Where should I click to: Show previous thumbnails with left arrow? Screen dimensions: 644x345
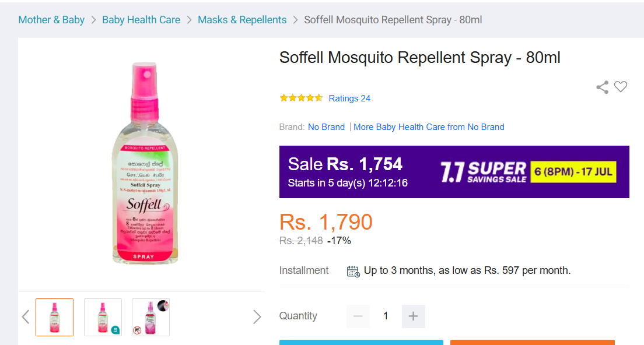(x=26, y=316)
